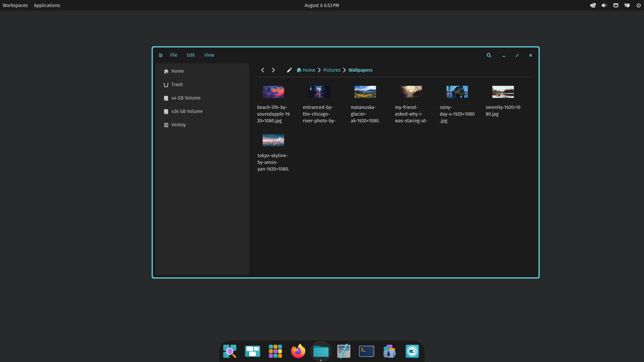
Task: Navigate to Home in breadcrumb
Action: (x=306, y=70)
